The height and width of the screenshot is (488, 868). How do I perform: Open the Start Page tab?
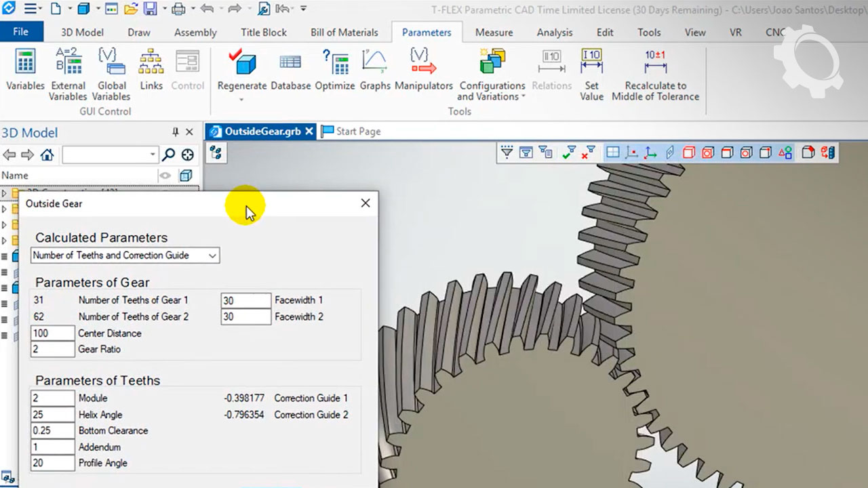pyautogui.click(x=351, y=131)
